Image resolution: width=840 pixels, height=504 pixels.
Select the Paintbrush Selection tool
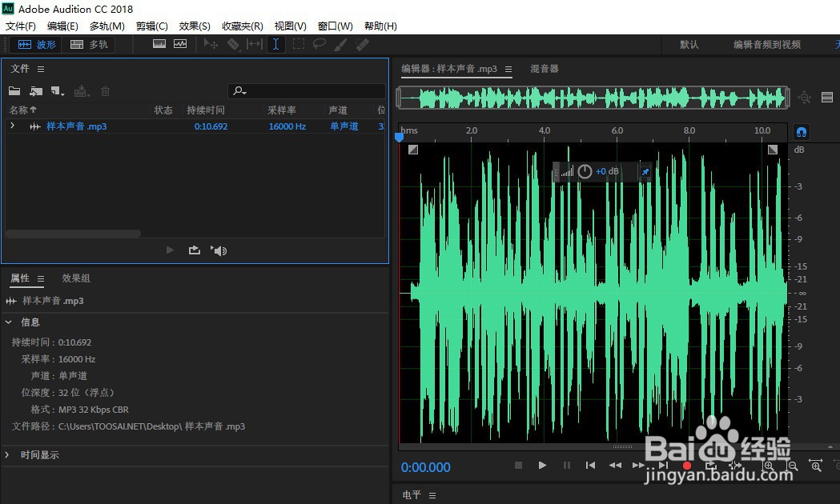pos(340,45)
